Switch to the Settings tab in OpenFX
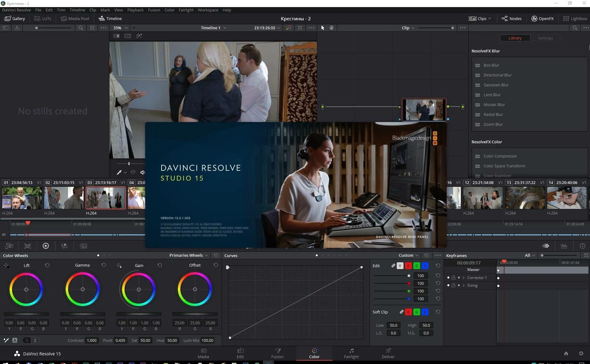 click(545, 38)
